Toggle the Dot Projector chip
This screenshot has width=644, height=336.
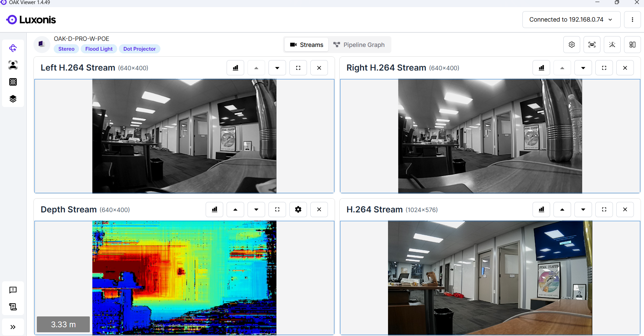pos(139,49)
